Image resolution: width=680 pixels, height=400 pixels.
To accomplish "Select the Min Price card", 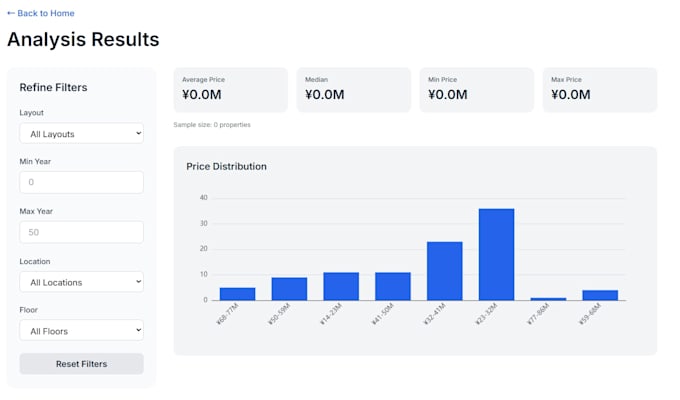I will [x=477, y=90].
